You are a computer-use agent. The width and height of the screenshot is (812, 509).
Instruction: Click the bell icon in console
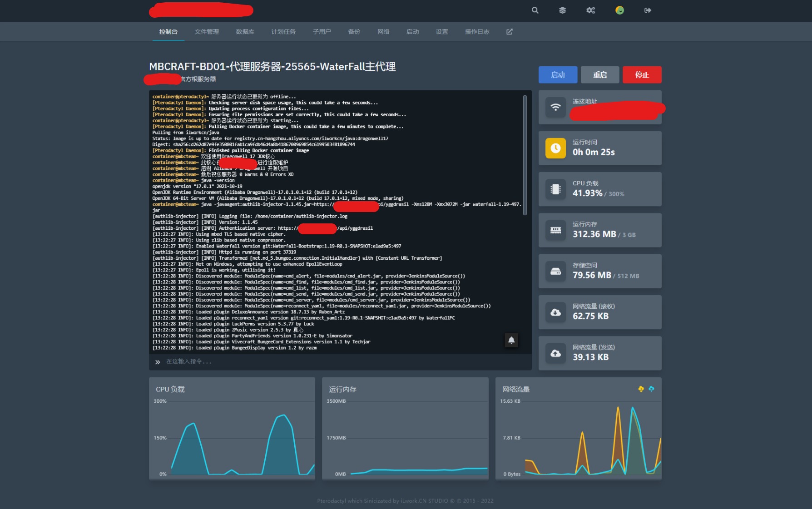(511, 340)
